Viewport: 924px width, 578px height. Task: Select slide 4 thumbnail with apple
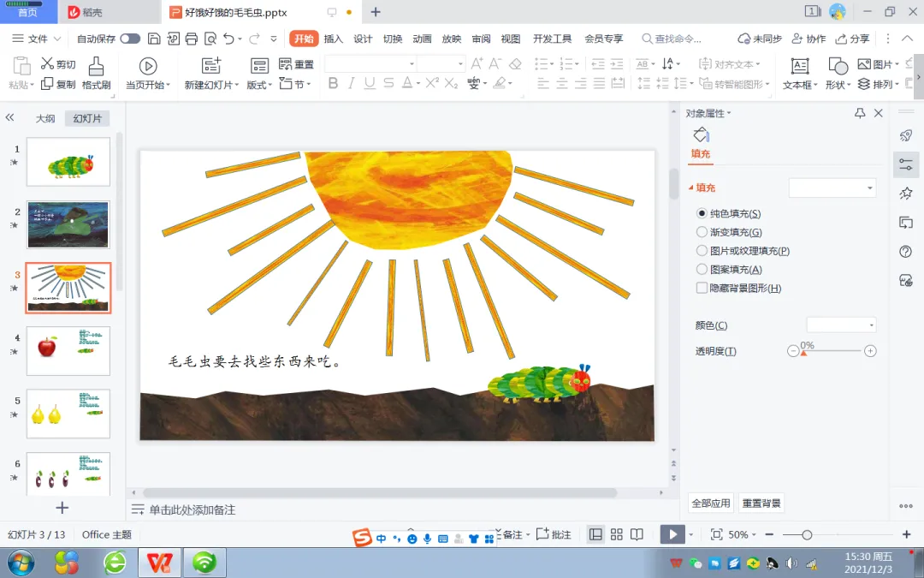coord(68,352)
